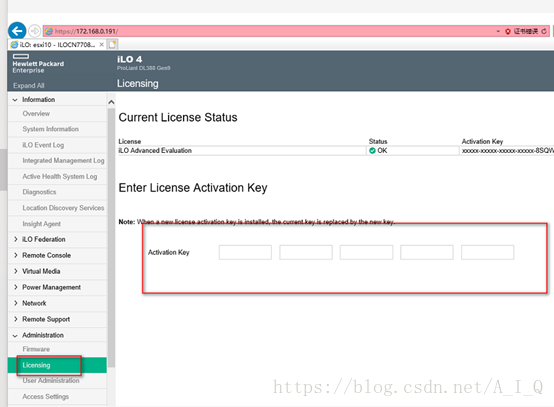This screenshot has width=554, height=407.
Task: Open the Integrated Management Log
Action: tap(63, 160)
